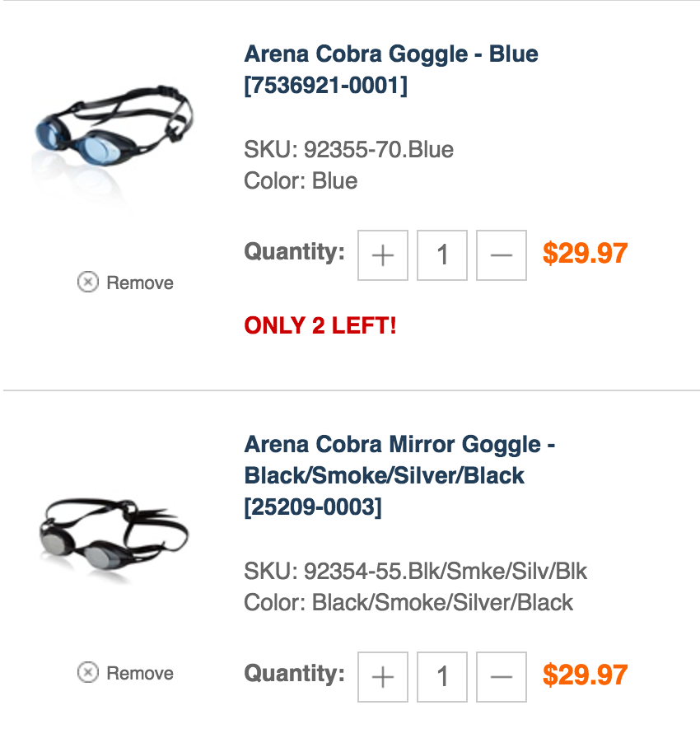Click the ONLY 2 LEFT! stock warning

[320, 325]
